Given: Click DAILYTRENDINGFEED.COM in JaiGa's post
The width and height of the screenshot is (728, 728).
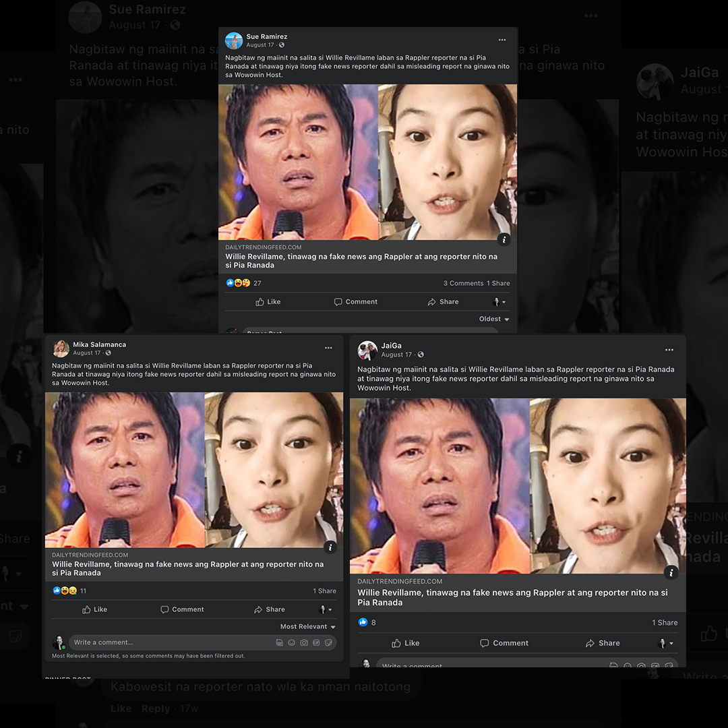Looking at the screenshot, I should tap(400, 581).
